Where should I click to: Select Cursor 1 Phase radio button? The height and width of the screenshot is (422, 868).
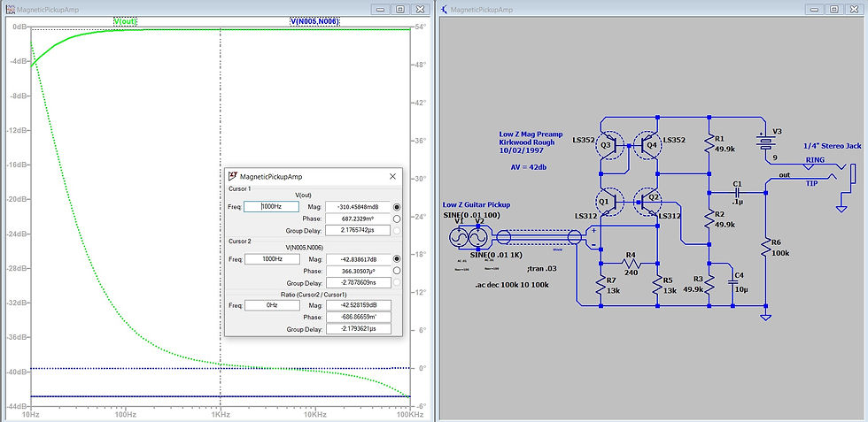tap(397, 219)
